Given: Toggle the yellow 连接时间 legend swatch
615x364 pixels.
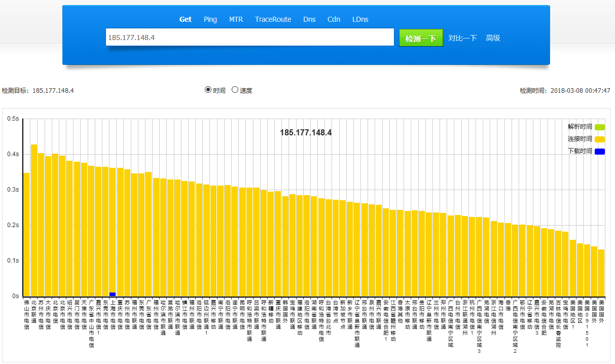Looking at the screenshot, I should (600, 139).
